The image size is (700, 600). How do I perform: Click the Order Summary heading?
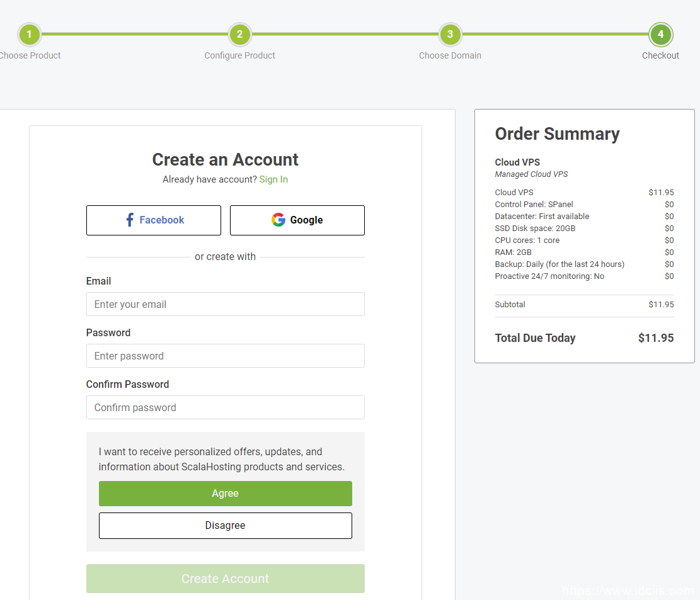557,134
